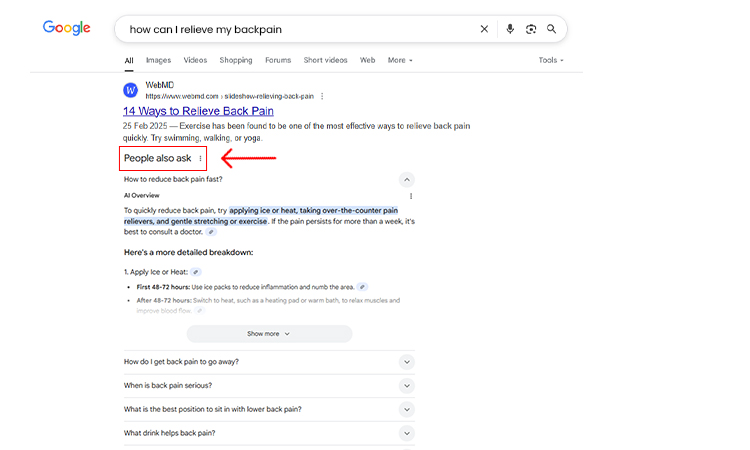
Task: Click the WebMD site name
Action: [160, 85]
